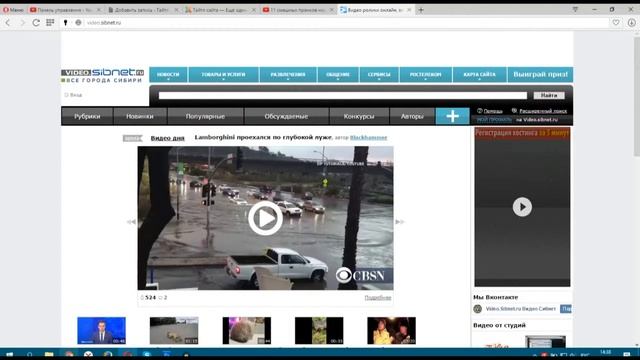This screenshot has height=360, width=640.
Task: Open news anchor video thumbnail
Action: (102, 331)
